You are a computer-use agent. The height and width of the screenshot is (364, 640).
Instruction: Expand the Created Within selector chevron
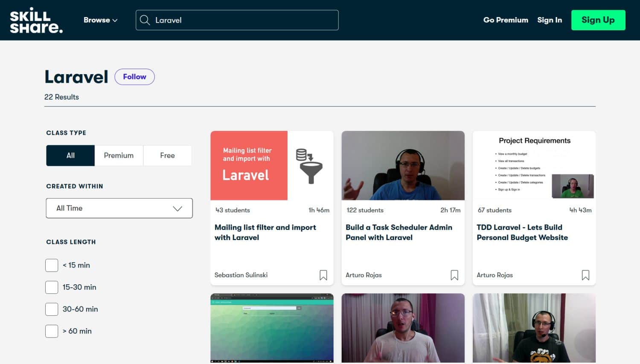point(178,208)
